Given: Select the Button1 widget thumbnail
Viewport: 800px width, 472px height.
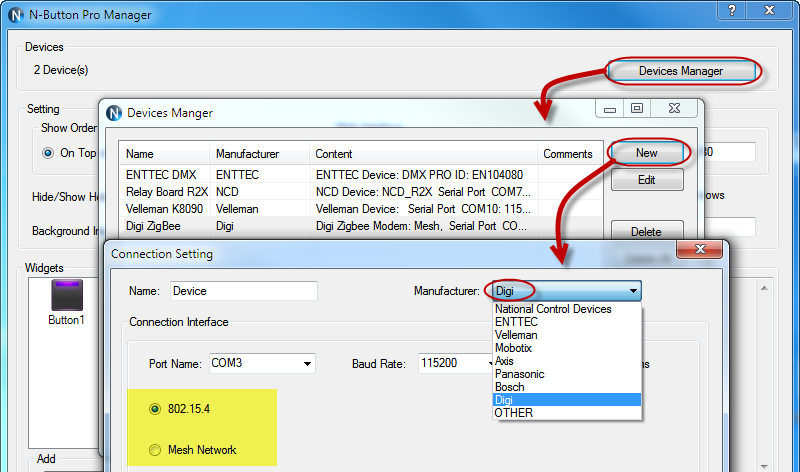Looking at the screenshot, I should [x=67, y=295].
